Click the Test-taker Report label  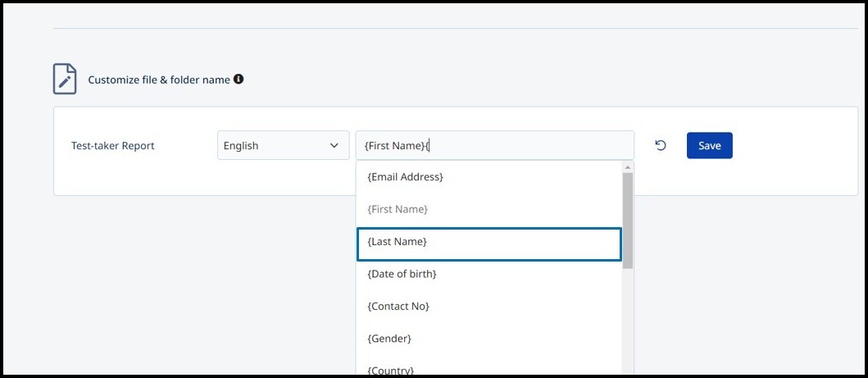point(113,146)
